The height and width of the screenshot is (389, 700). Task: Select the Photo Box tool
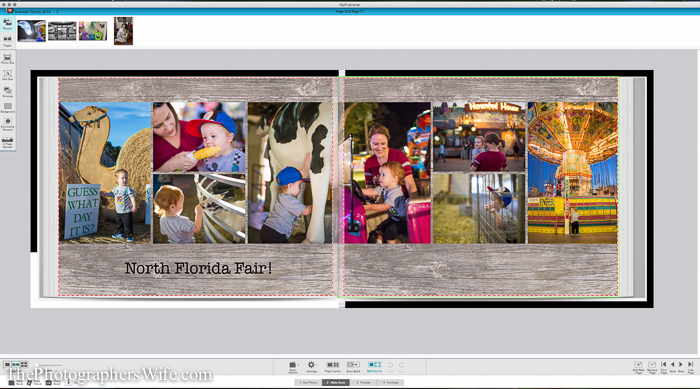(x=8, y=59)
